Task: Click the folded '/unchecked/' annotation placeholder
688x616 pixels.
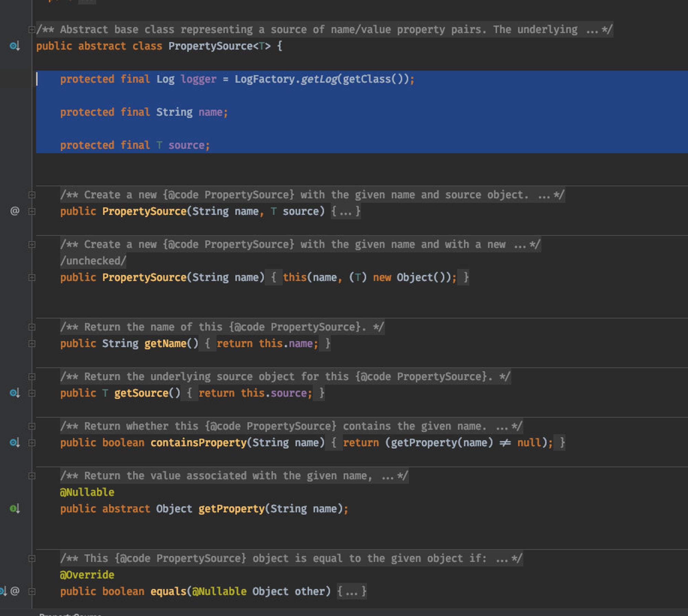Action: [x=93, y=261]
